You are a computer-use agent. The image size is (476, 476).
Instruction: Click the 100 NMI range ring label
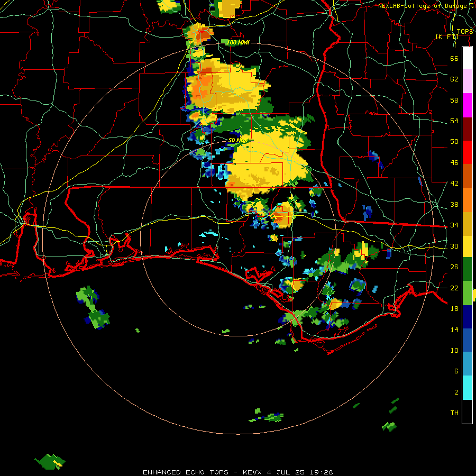click(238, 42)
